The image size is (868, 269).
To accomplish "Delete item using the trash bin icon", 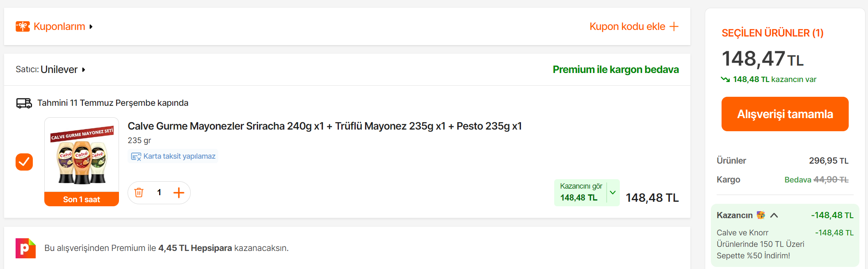I will pos(139,193).
